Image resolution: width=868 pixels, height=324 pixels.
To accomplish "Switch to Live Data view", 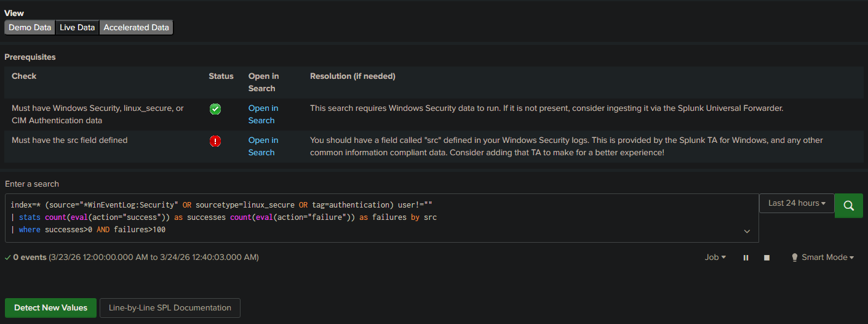I will pyautogui.click(x=77, y=28).
